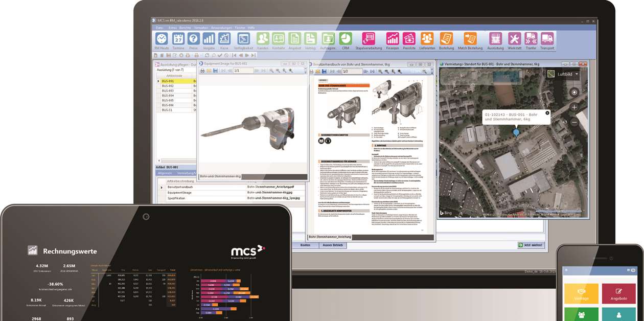The image size is (644, 321).
Task: Click the Kosten button
Action: pos(306,245)
